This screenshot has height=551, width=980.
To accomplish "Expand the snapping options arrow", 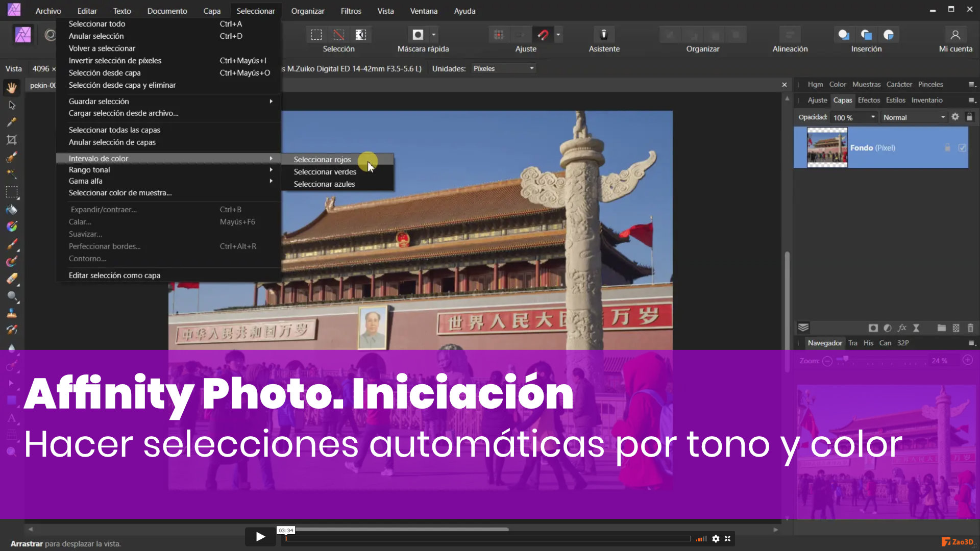I will 558,35.
